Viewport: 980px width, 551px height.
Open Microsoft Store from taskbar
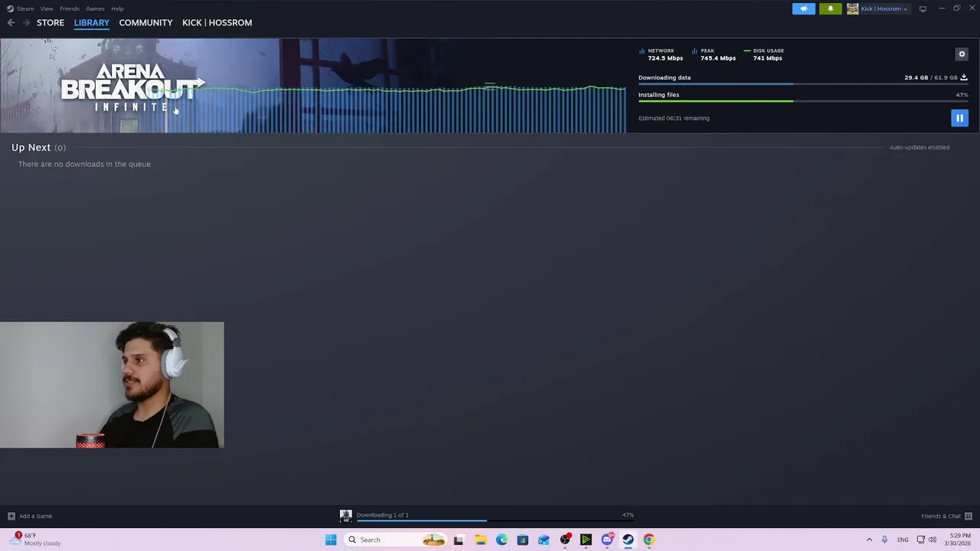coord(522,540)
